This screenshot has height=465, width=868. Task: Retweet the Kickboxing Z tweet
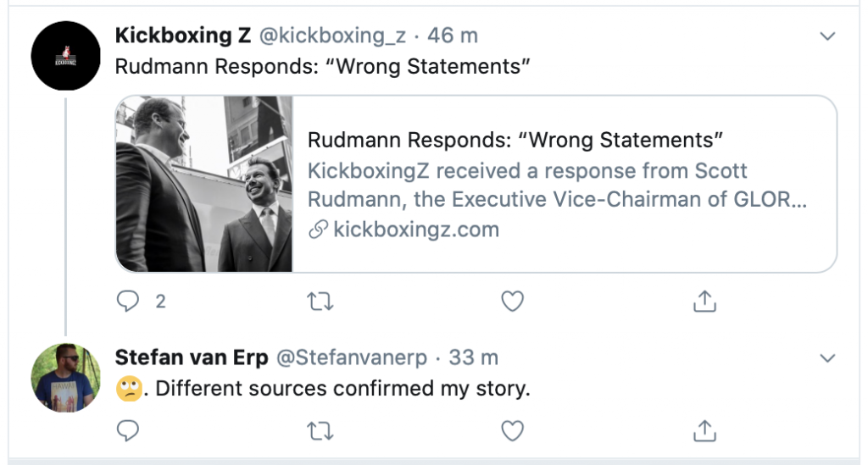point(320,301)
